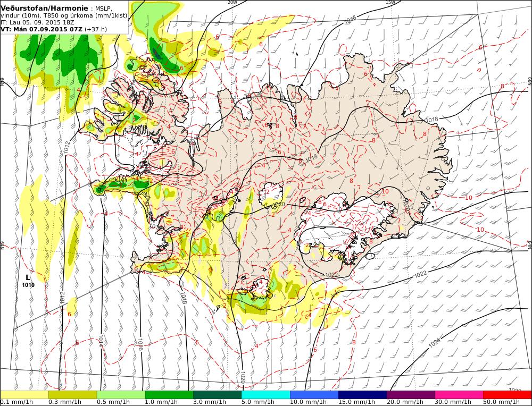Click the 'vindur (10m), T850 og úrkoma' line
Screen dimensions: 532x406
(x=64, y=15)
